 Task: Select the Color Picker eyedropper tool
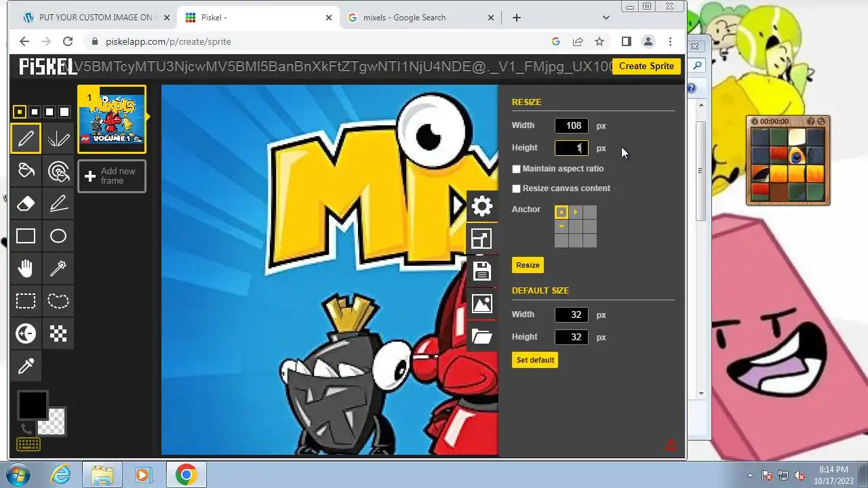pyautogui.click(x=26, y=366)
